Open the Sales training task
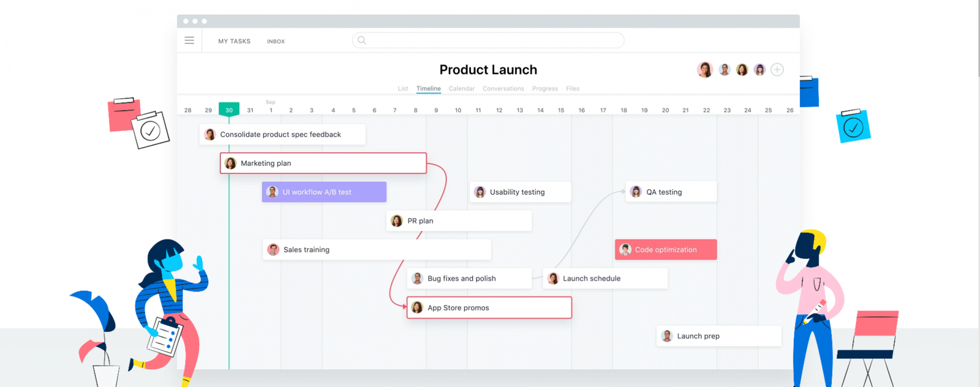This screenshot has width=980, height=387. [377, 250]
